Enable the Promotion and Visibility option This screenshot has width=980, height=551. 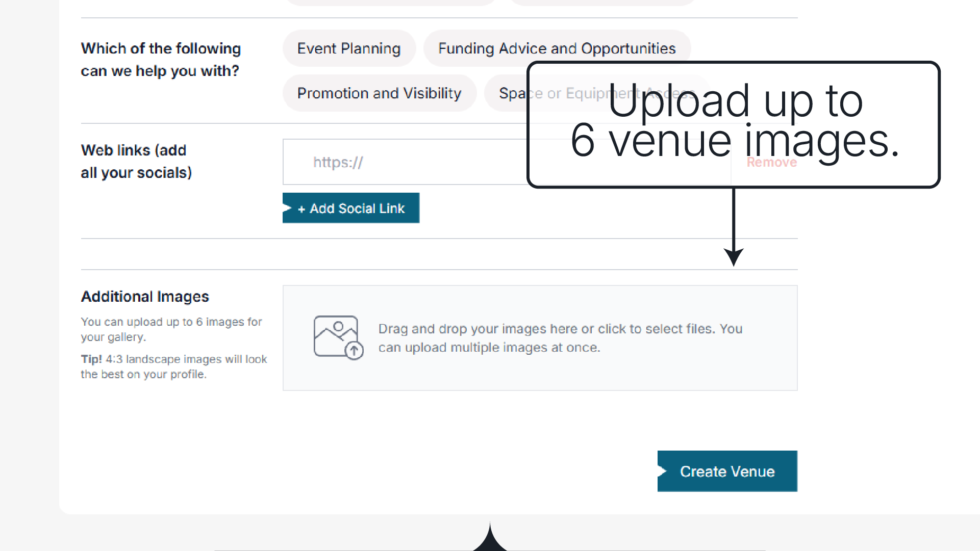click(379, 93)
